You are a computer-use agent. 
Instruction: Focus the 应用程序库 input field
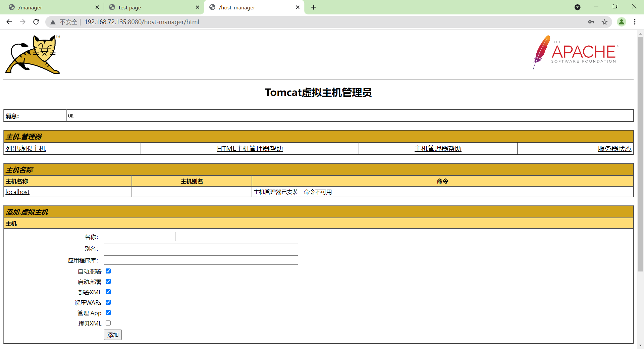[201, 260]
